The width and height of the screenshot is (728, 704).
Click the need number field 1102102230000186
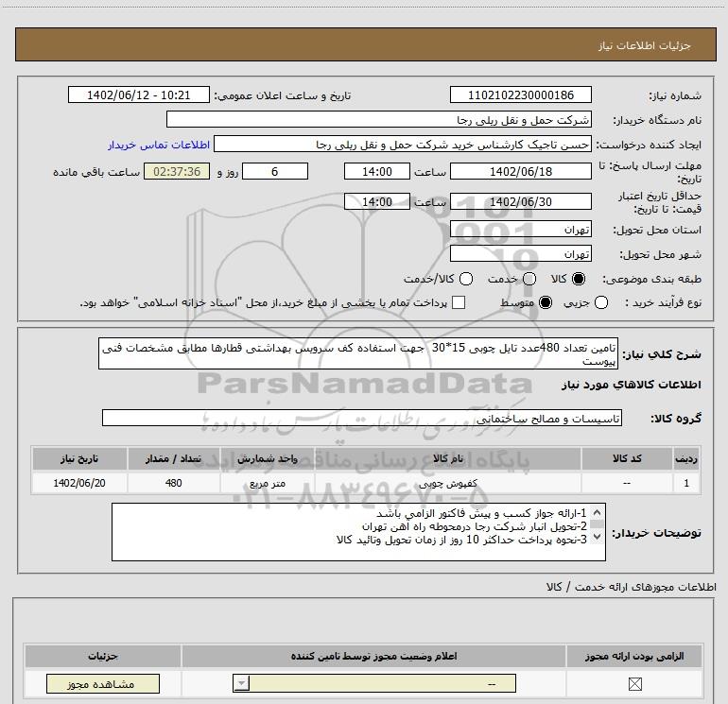click(520, 94)
